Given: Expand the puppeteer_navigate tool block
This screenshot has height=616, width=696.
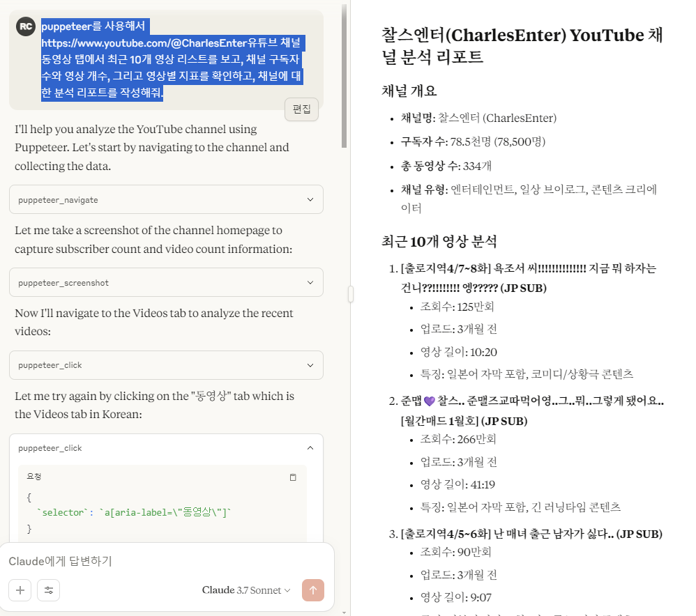Looking at the screenshot, I should (x=166, y=199).
